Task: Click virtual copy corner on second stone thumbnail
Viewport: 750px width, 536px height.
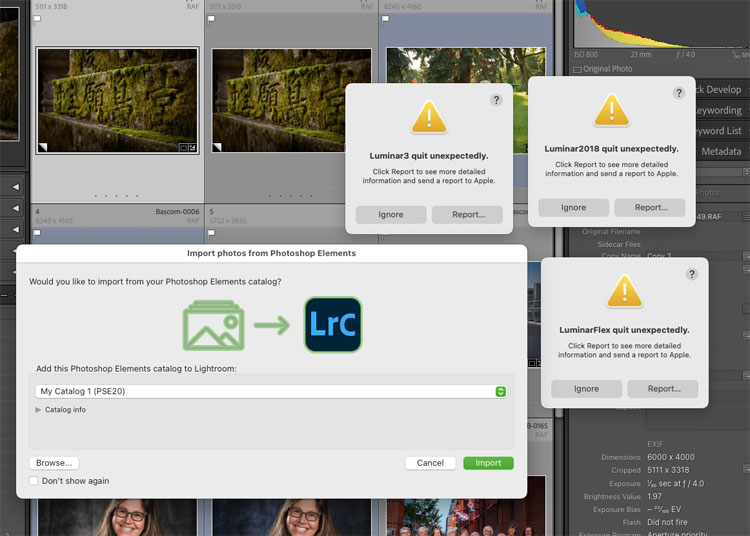Action: click(x=217, y=147)
